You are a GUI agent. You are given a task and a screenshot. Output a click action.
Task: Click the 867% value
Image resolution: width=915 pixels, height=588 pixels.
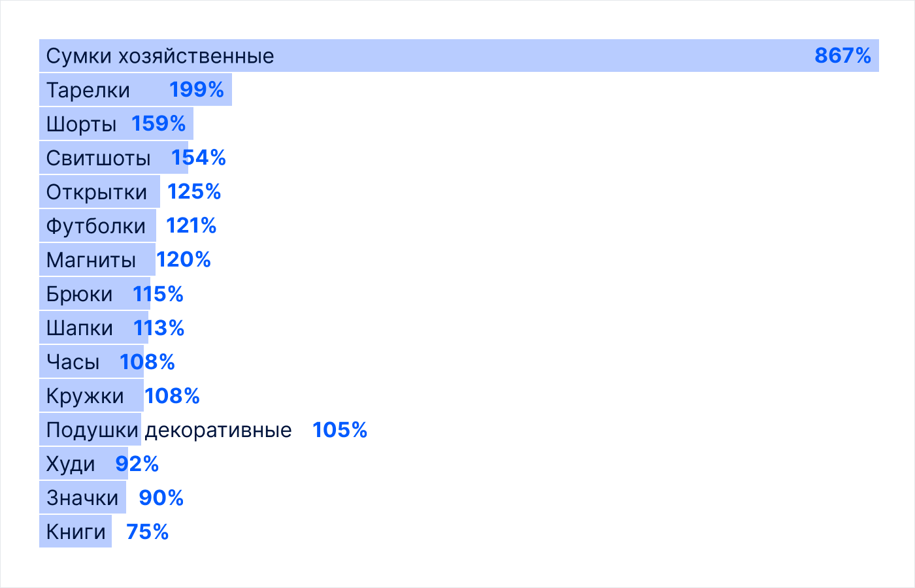(x=842, y=56)
